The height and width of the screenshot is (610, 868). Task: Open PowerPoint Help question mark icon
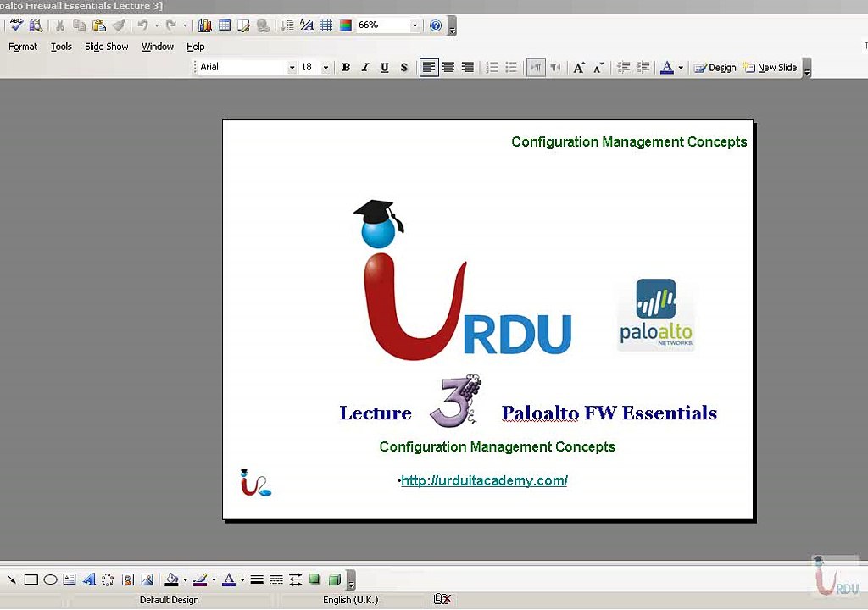click(x=436, y=25)
